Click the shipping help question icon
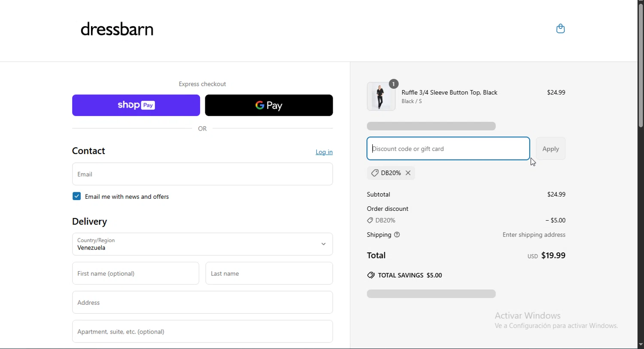The image size is (644, 349). pyautogui.click(x=397, y=235)
